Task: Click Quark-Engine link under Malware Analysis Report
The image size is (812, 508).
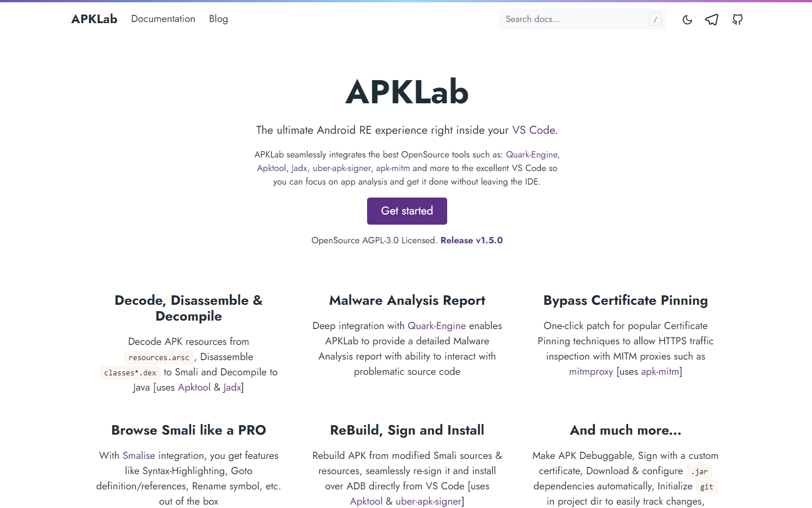Action: [x=436, y=326]
